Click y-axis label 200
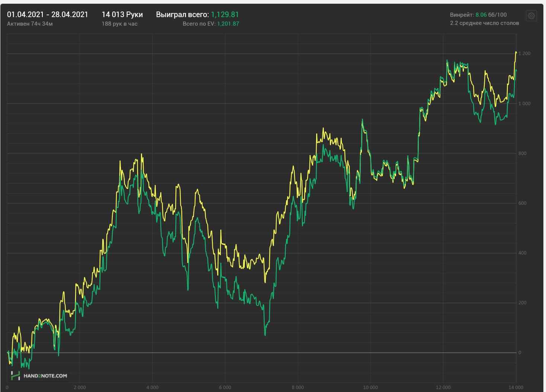Viewport: 546px width, 392px height. (523, 302)
